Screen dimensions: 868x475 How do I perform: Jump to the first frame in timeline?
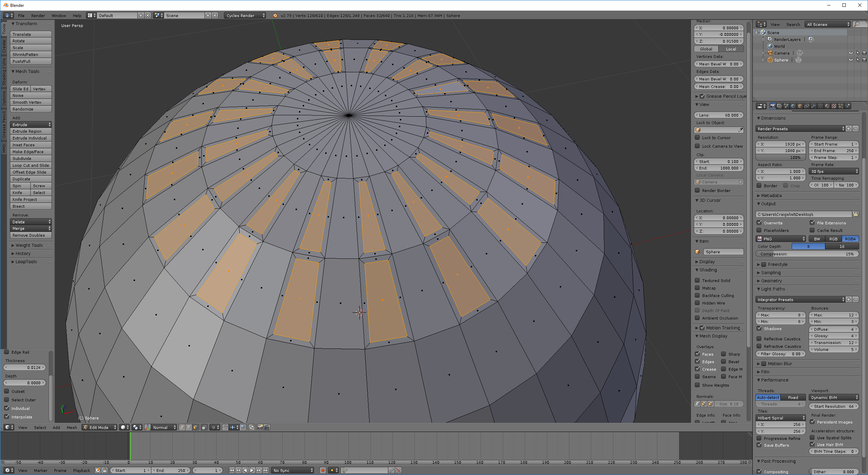coord(231,470)
